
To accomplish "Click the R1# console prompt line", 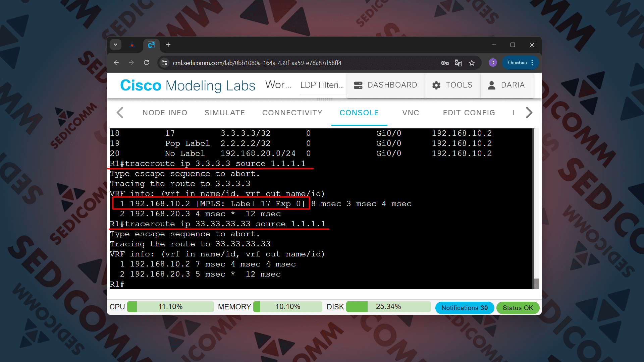I will pos(117,284).
